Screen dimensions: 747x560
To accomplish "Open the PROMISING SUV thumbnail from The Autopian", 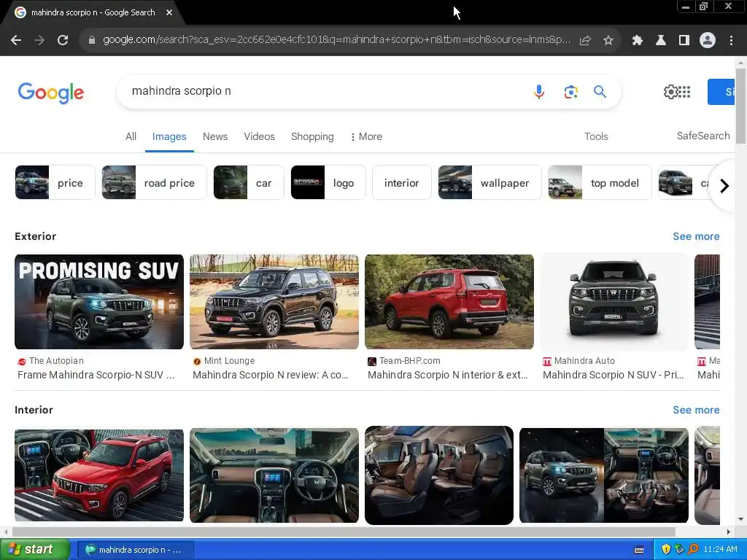I will click(x=99, y=301).
